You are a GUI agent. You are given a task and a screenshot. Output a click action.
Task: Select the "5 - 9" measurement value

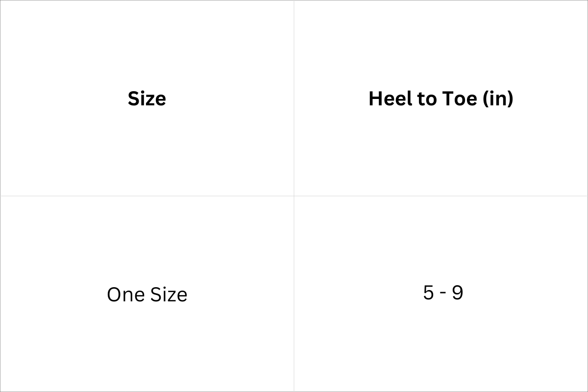443,293
